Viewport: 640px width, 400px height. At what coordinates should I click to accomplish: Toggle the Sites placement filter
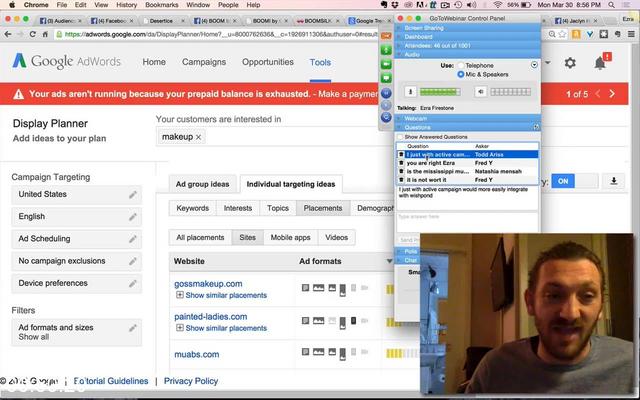[247, 238]
